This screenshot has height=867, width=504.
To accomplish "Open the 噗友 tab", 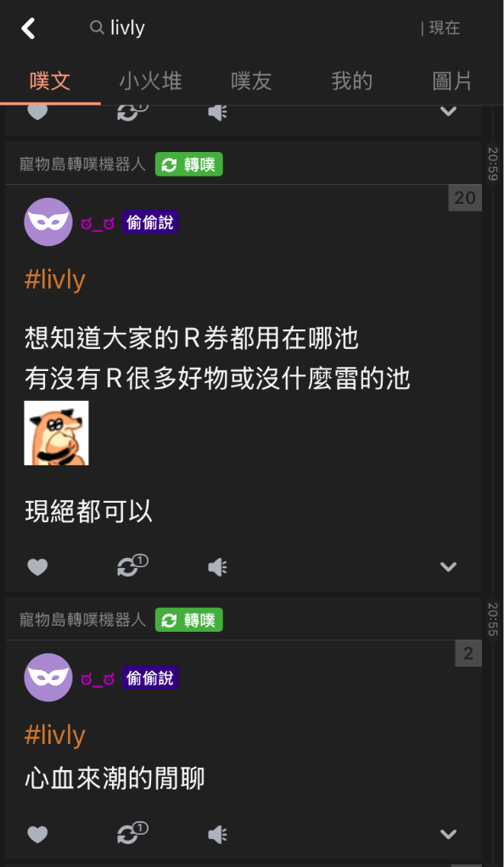I will click(x=251, y=82).
